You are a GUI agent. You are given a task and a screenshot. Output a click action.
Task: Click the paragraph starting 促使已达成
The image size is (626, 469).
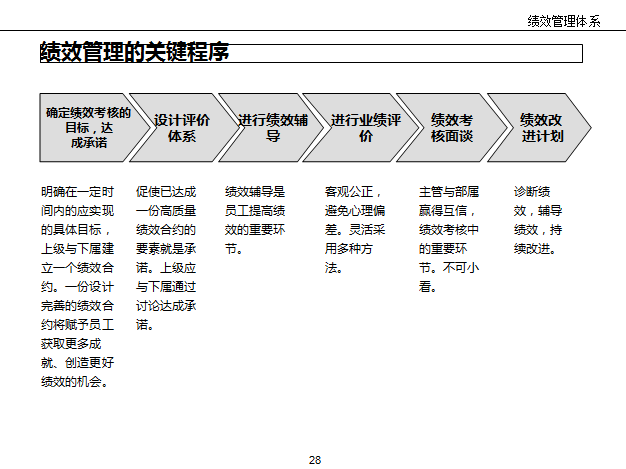tap(166, 258)
